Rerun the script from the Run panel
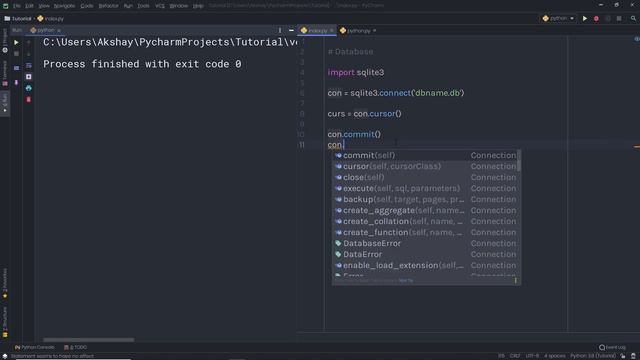 click(16, 42)
